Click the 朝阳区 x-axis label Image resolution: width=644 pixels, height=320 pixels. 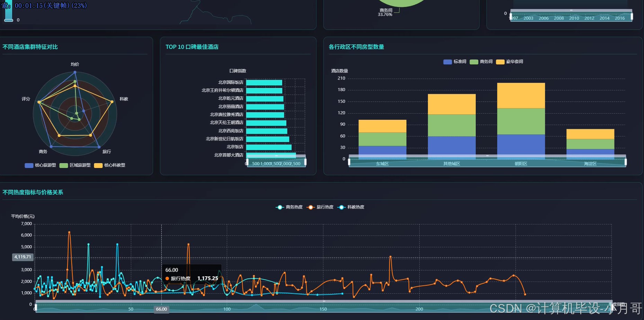521,164
